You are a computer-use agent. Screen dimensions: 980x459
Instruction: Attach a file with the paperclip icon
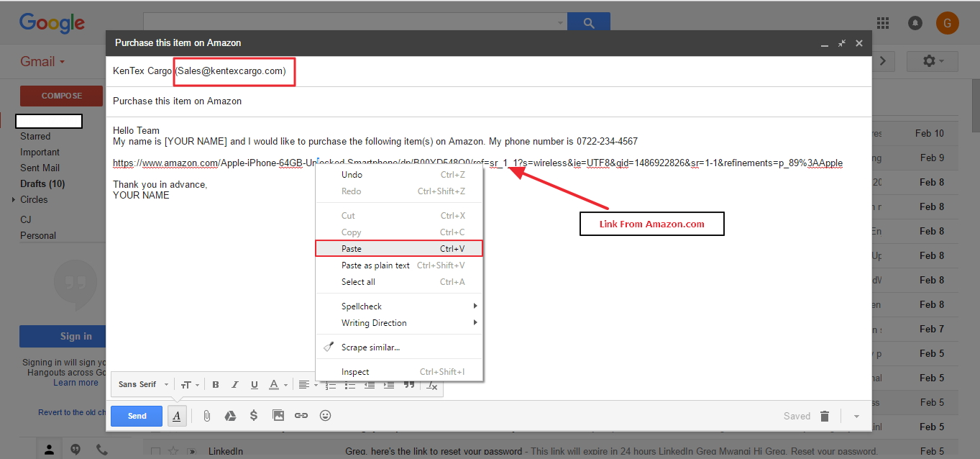tap(206, 416)
